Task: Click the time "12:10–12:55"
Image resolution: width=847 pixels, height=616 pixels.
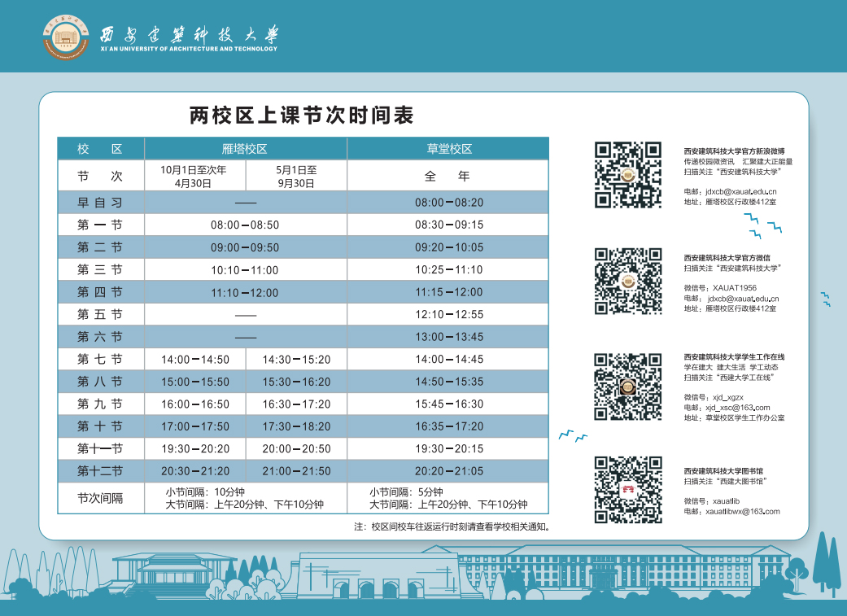Action: point(449,314)
